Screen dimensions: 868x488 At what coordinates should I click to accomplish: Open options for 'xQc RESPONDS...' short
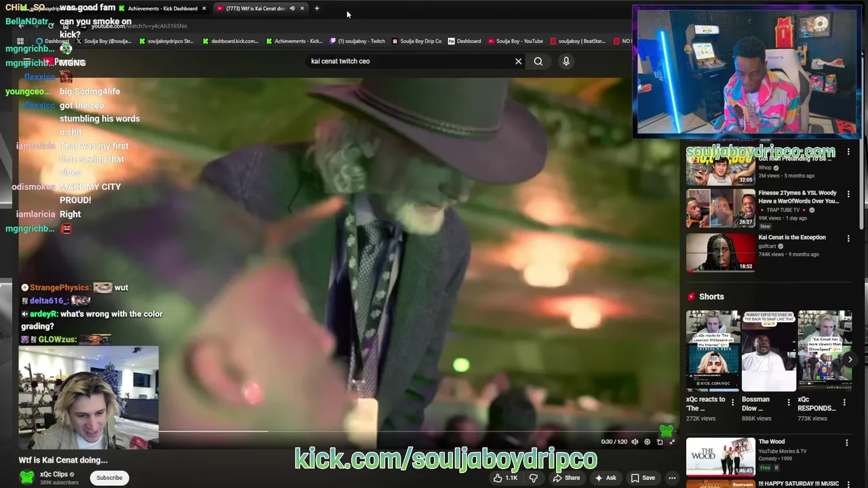[x=844, y=403]
